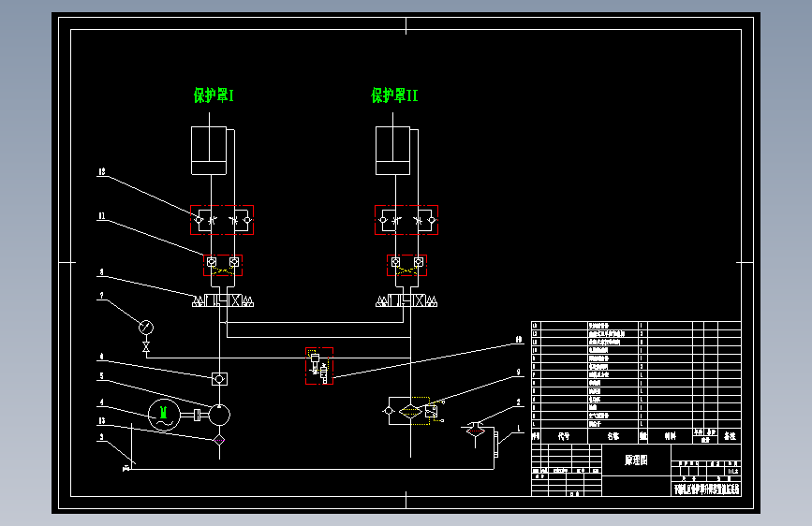Select the hydraulic cylinder under 保护罩II
Screen dimensions: 812x526
click(x=393, y=151)
